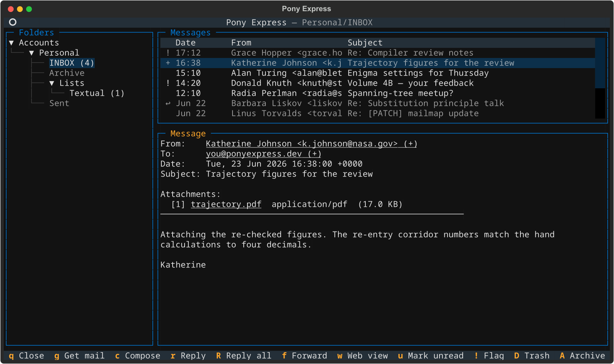Open the Sent folder
614x364 pixels.
(59, 104)
